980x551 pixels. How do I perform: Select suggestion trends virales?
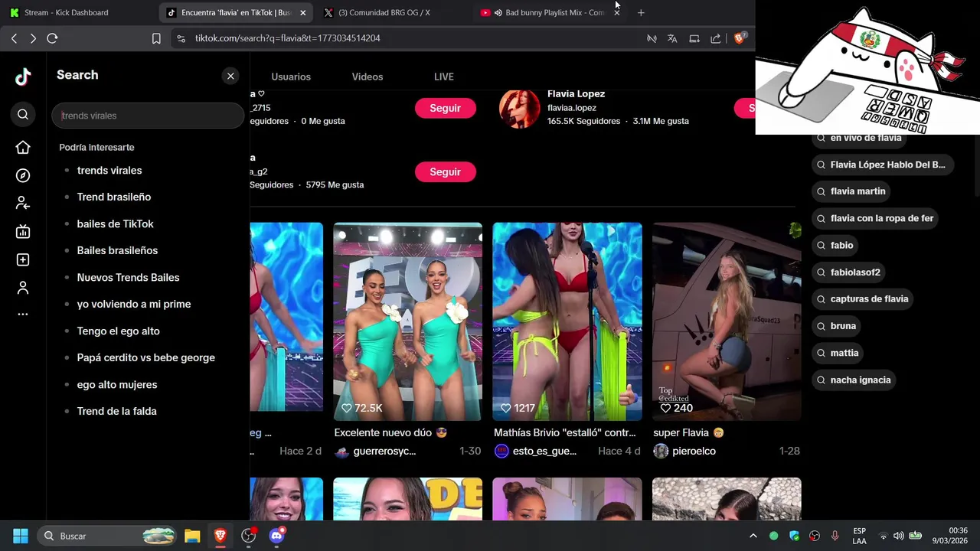tap(109, 171)
